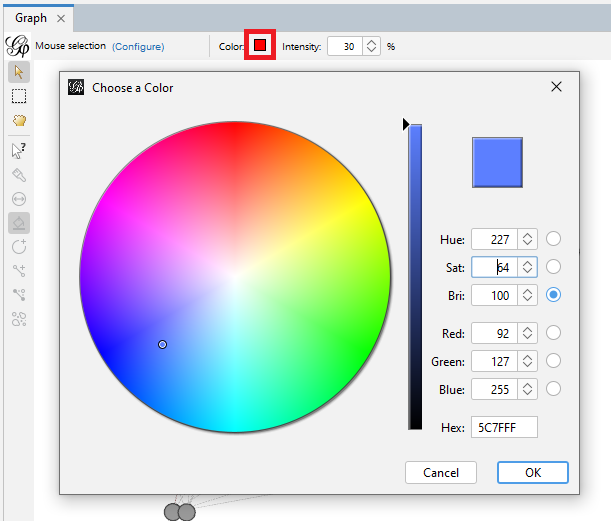Open the Configure link for mouse selection
Image resolution: width=611 pixels, height=521 pixels.
click(x=138, y=46)
